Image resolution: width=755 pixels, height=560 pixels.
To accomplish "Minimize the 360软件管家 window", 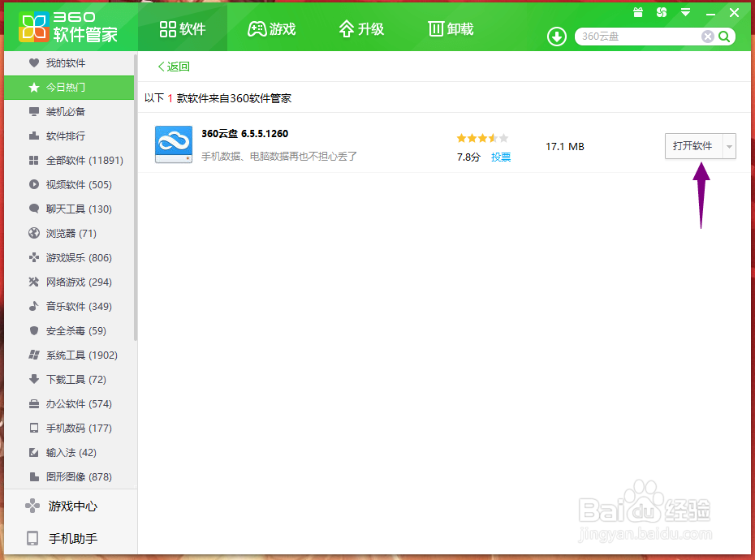I will [x=710, y=14].
